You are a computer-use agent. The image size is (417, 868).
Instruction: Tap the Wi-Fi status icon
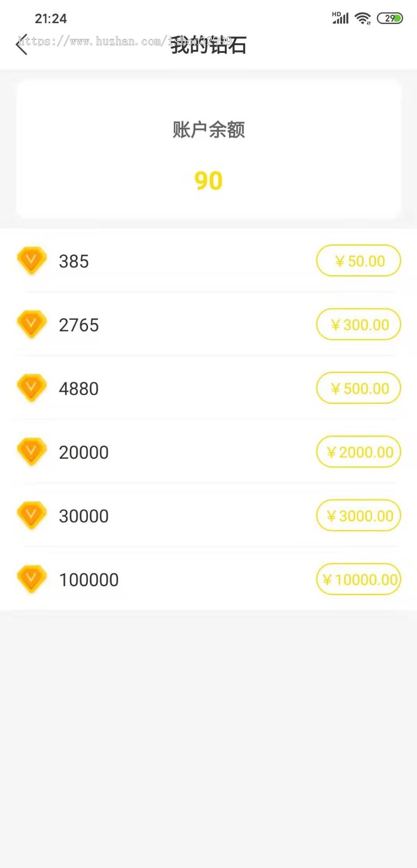pos(362,19)
